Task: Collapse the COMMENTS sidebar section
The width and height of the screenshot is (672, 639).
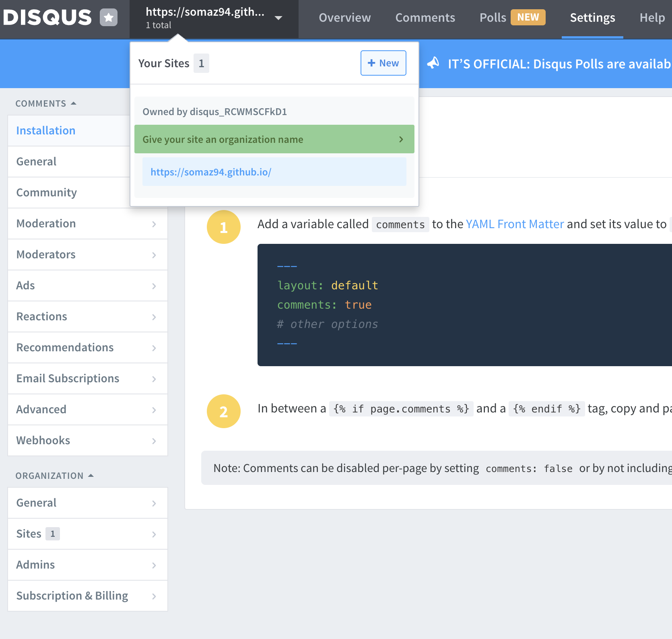Action: (x=45, y=103)
